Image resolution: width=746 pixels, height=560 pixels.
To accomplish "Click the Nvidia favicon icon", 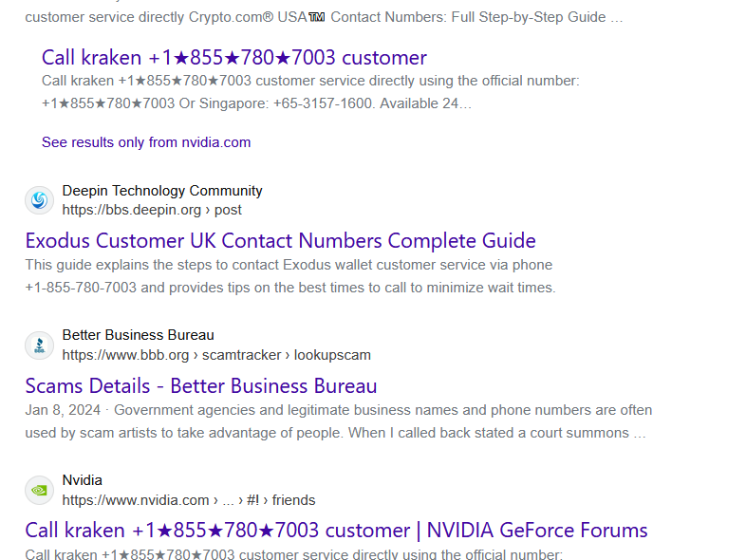I will 39,490.
